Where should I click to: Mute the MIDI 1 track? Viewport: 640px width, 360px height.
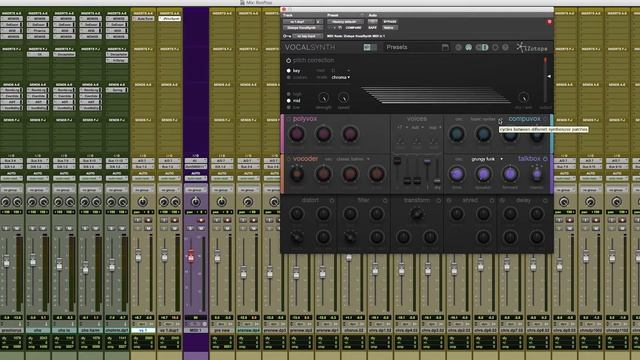(201, 229)
